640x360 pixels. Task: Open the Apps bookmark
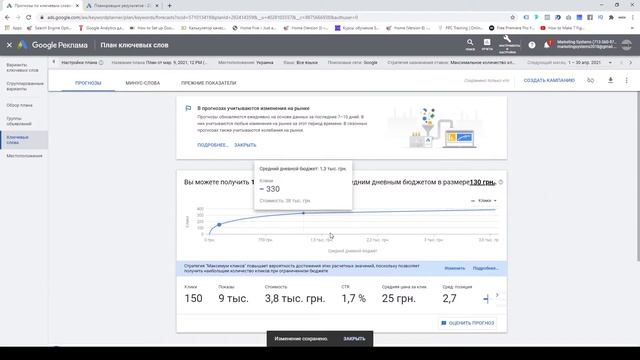[x=13, y=28]
